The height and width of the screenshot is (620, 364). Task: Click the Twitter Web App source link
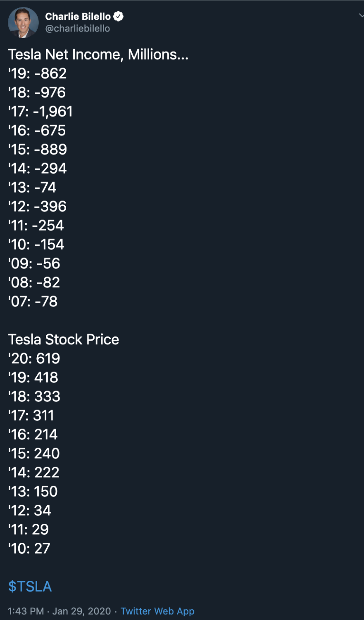[x=157, y=611]
